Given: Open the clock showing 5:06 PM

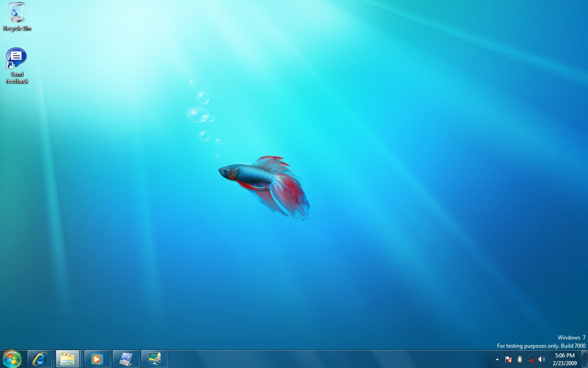Looking at the screenshot, I should pos(565,359).
